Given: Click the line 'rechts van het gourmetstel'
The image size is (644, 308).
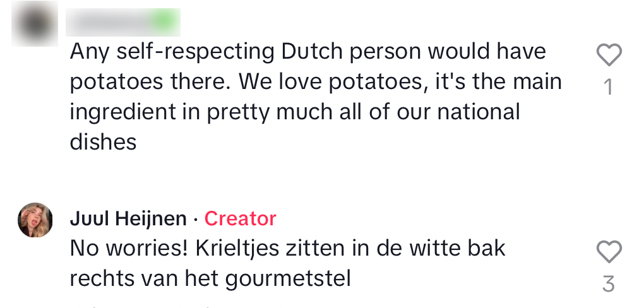Looking at the screenshot, I should pos(210,278).
